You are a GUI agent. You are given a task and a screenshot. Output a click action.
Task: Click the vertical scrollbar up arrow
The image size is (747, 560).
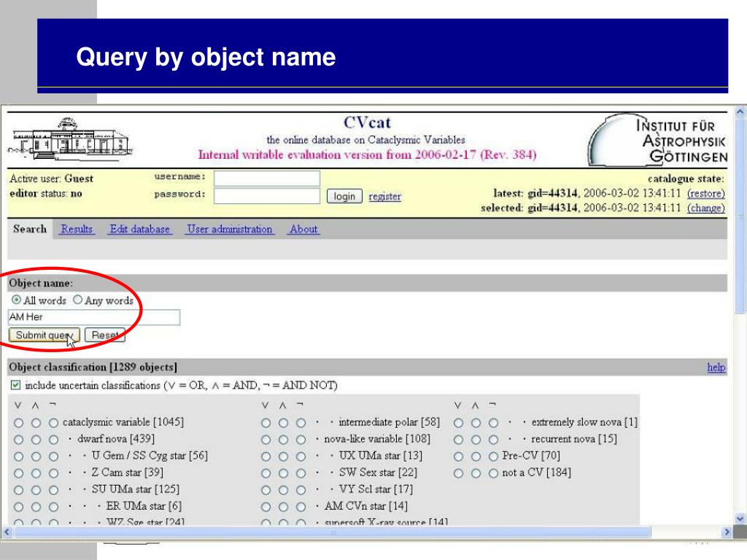[740, 112]
